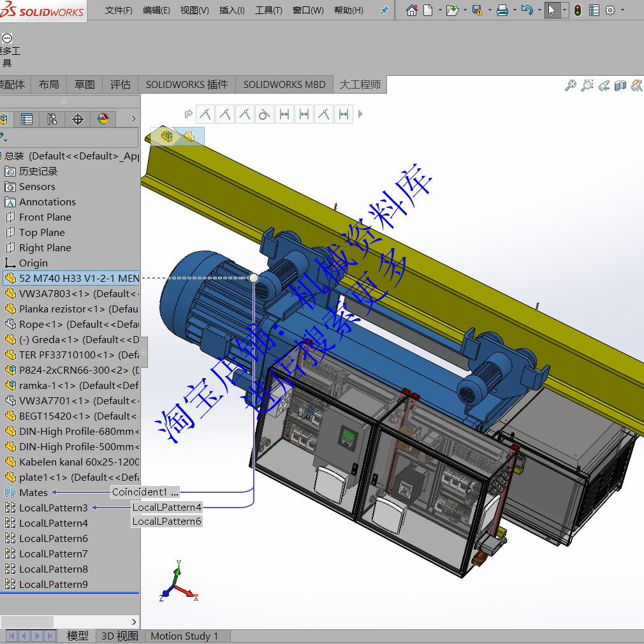
Task: Click the Print icon
Action: click(x=502, y=10)
